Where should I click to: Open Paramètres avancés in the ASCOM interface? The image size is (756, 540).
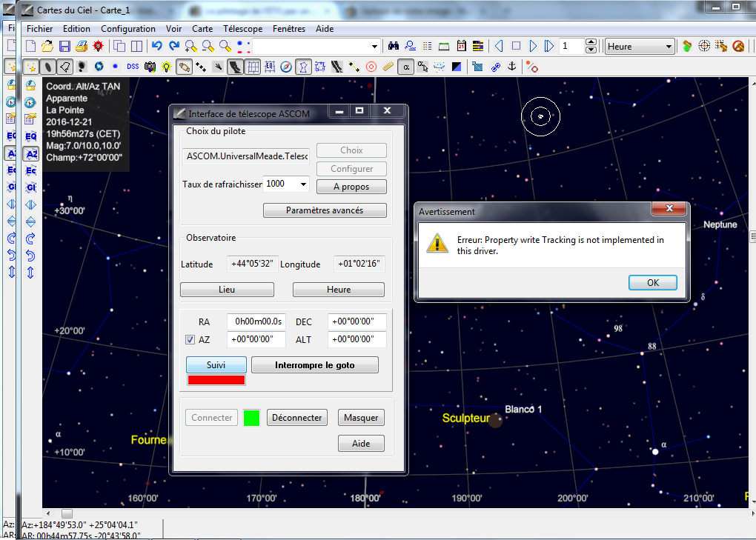click(x=325, y=210)
